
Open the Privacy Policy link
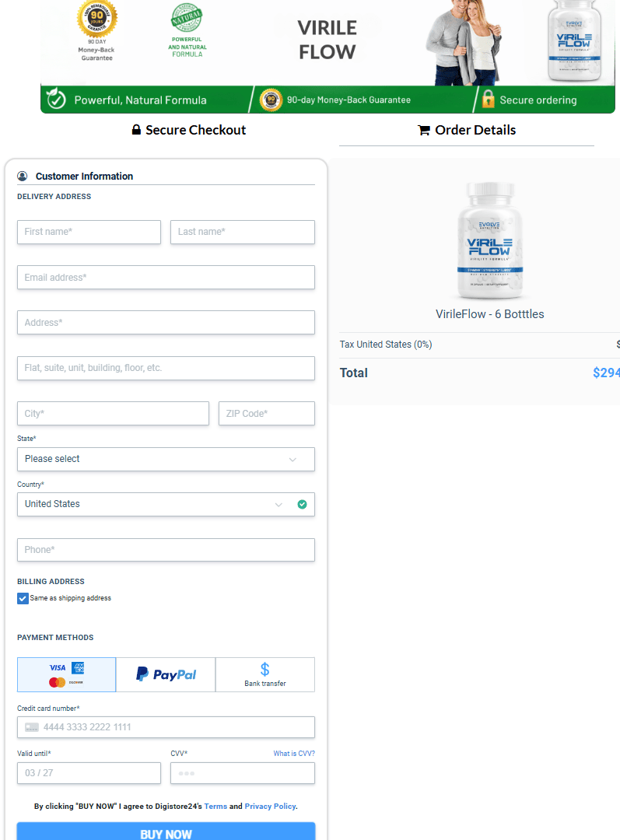click(270, 807)
